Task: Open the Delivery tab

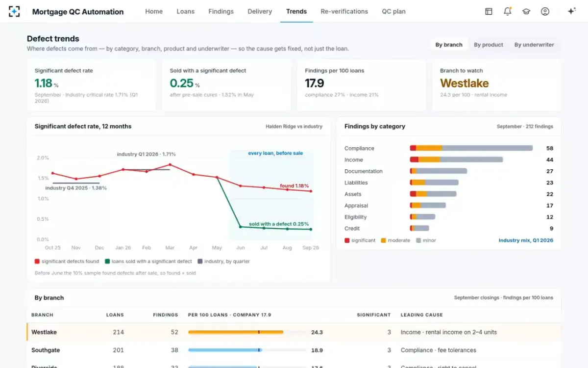Action: click(260, 11)
